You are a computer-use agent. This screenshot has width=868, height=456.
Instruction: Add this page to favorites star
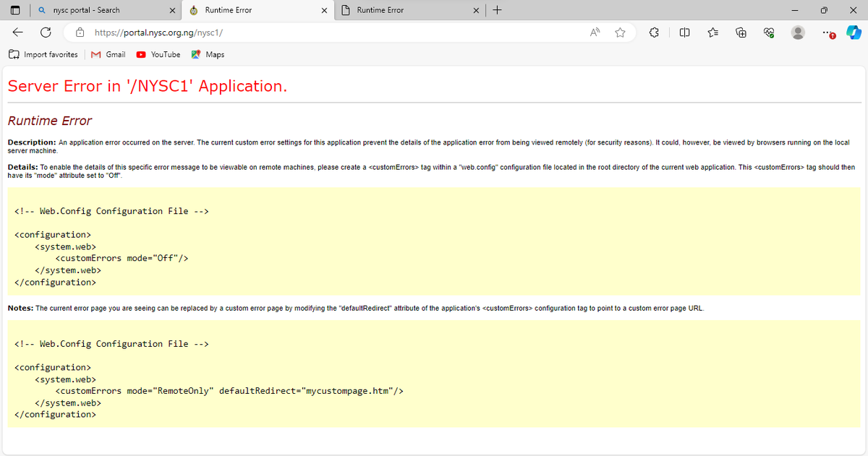point(620,33)
